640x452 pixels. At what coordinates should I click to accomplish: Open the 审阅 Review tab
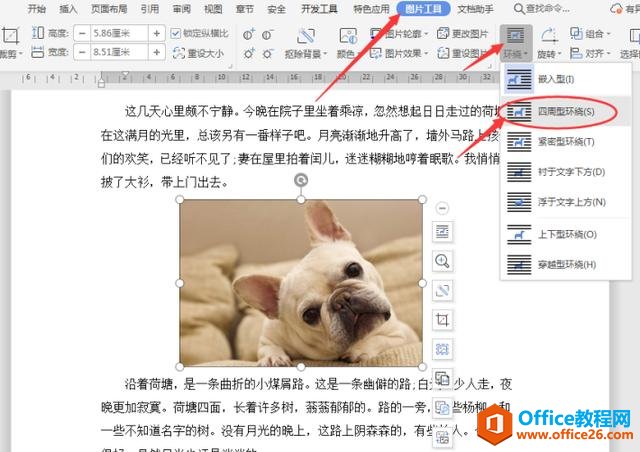[x=182, y=9]
